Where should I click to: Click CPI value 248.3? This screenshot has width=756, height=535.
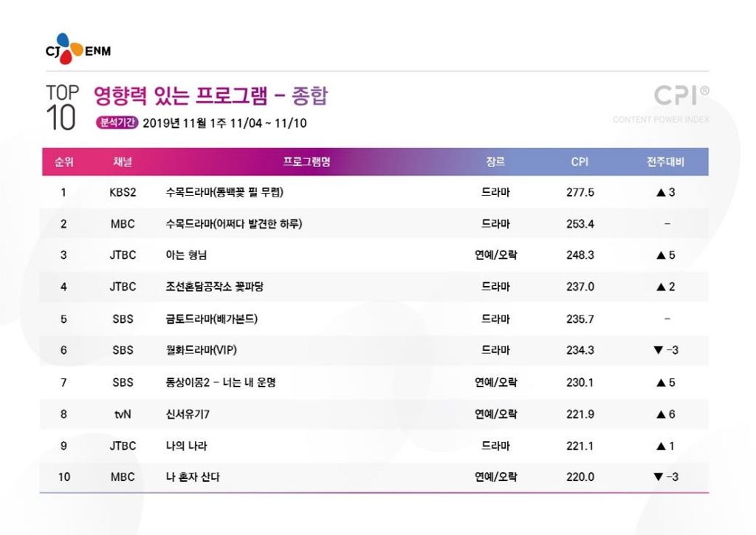580,255
